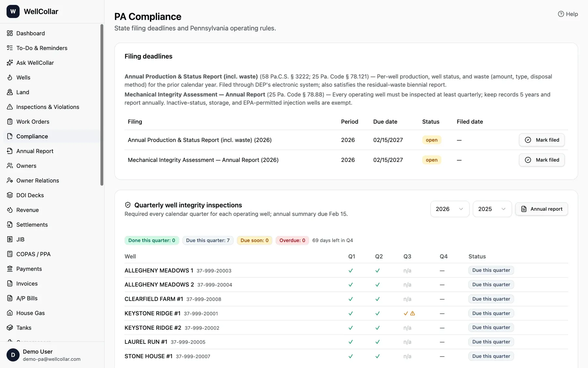Click the Wells flame icon
588x368 pixels.
coord(10,78)
